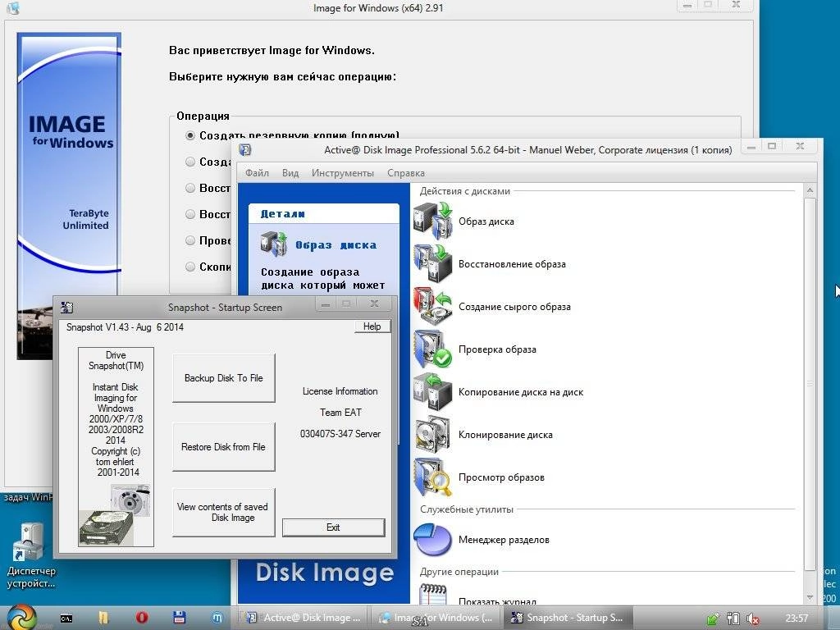The width and height of the screenshot is (840, 630).
Task: Click the Менеджер разделов label
Action: [x=504, y=540]
